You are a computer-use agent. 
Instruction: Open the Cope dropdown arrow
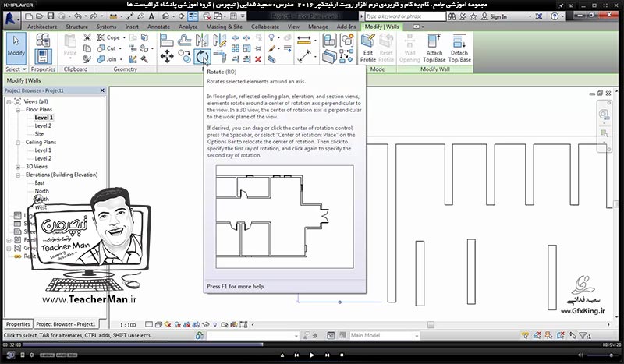coord(124,37)
